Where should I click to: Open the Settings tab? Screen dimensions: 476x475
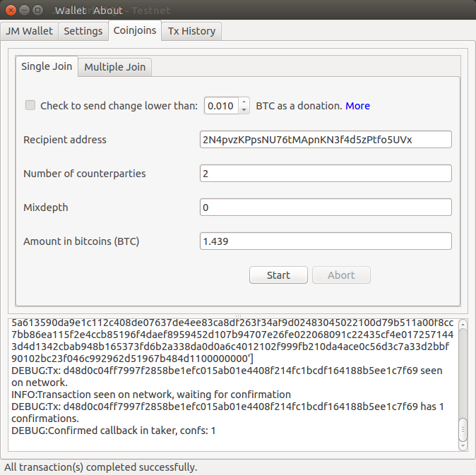click(83, 31)
